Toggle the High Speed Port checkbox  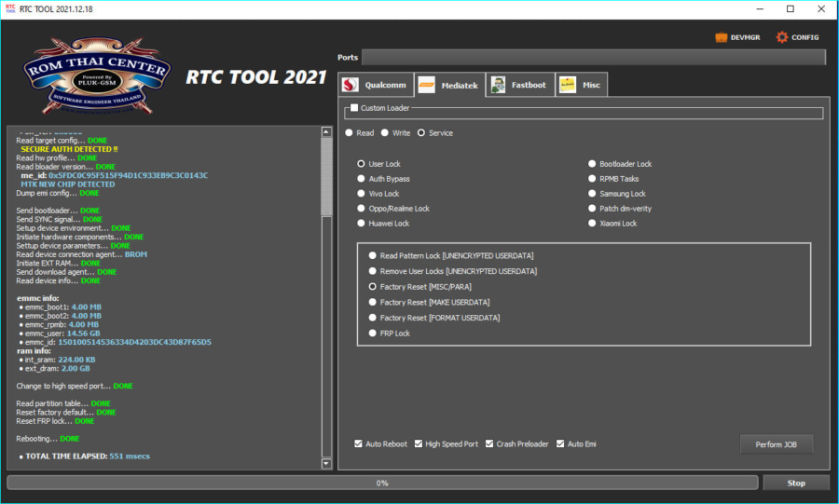click(x=419, y=444)
